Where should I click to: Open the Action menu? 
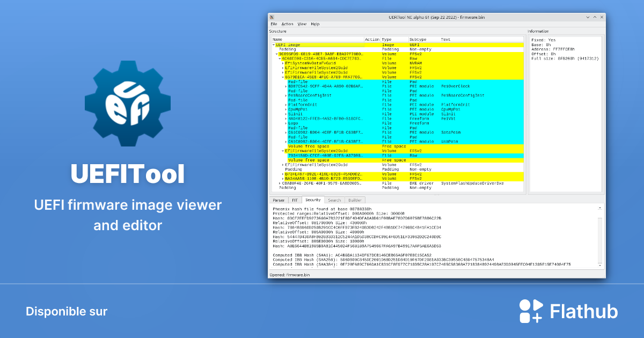click(x=287, y=24)
